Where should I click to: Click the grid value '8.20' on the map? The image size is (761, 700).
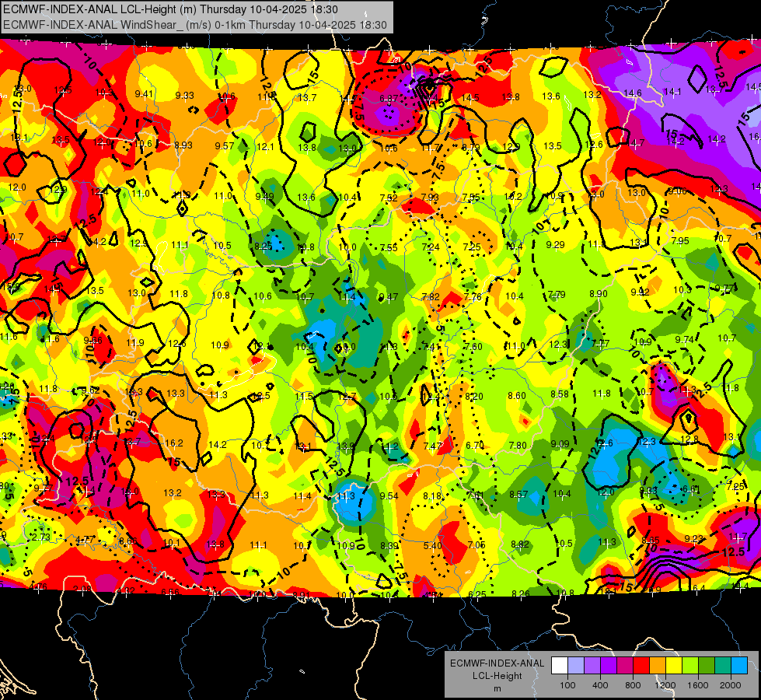(x=474, y=397)
